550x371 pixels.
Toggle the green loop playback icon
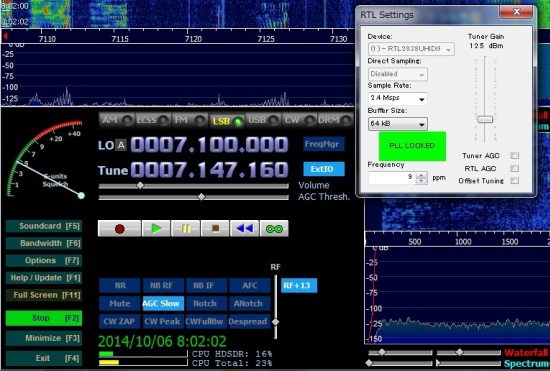tap(274, 229)
